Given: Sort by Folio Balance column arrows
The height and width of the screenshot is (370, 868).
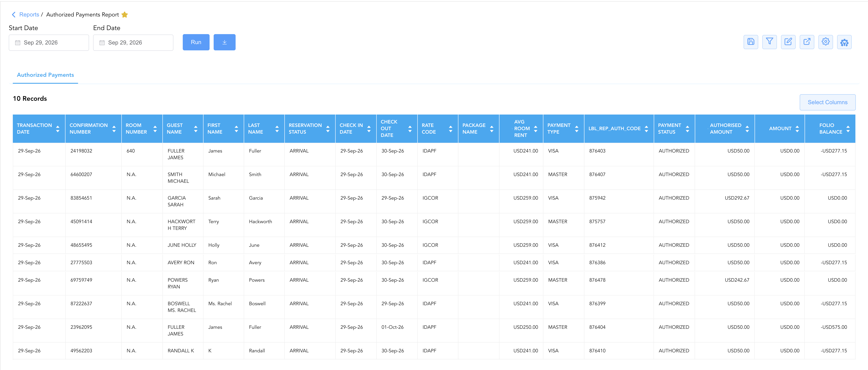Looking at the screenshot, I should point(848,129).
